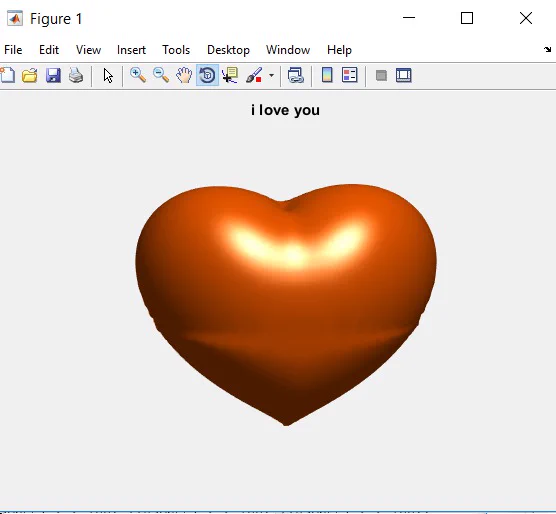Create a new figure with the toolbar icon
The height and width of the screenshot is (514, 556).
pyautogui.click(x=7, y=75)
